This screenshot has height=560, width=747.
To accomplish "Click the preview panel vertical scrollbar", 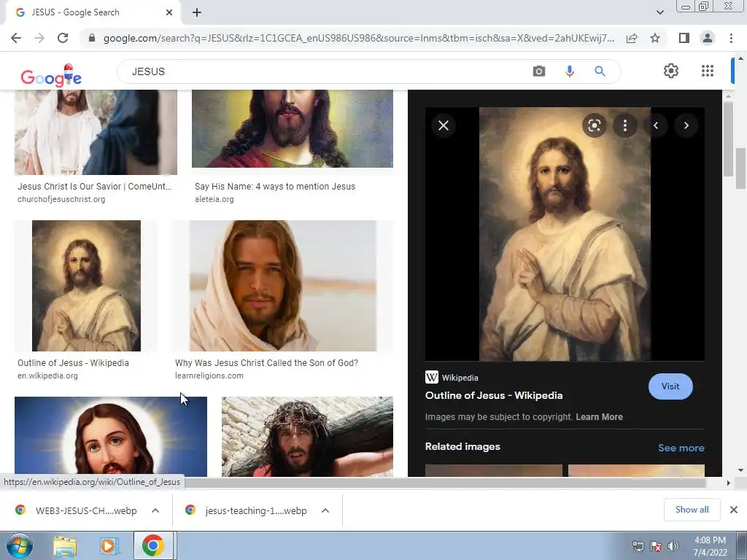I will [x=728, y=139].
